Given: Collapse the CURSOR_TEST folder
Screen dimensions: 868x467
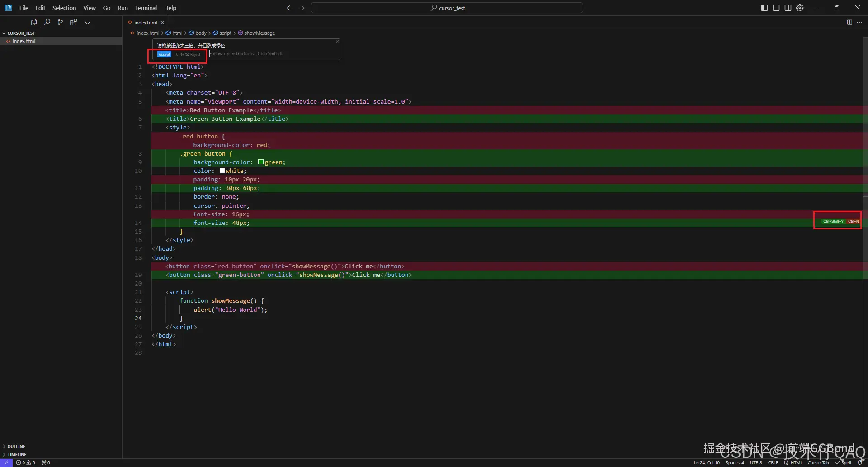Looking at the screenshot, I should [x=21, y=33].
